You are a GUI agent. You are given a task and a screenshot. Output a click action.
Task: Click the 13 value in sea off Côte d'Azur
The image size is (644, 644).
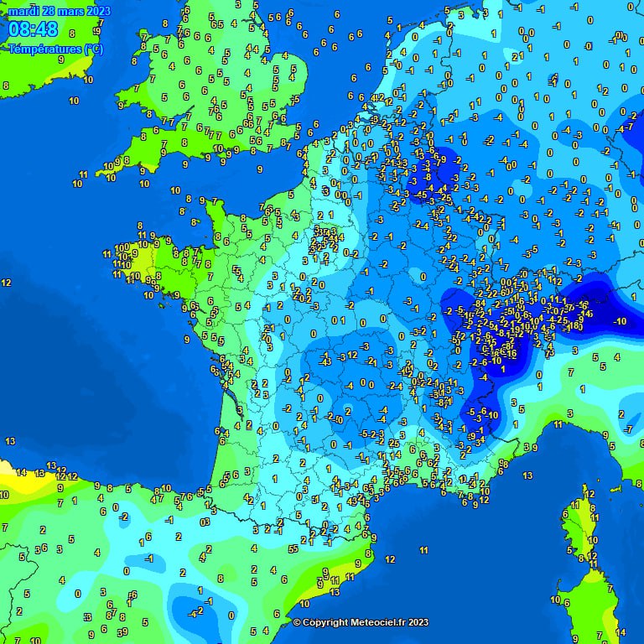click(527, 475)
